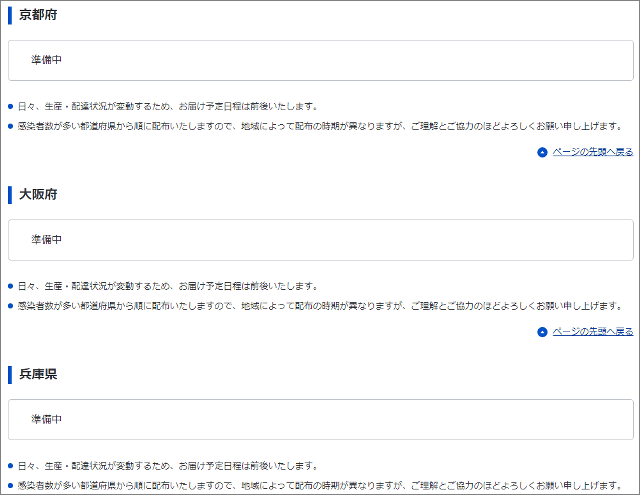Viewport: 640px width, 495px height.
Task: Click the blue bar beside the 京都府 heading
Action: [10, 14]
